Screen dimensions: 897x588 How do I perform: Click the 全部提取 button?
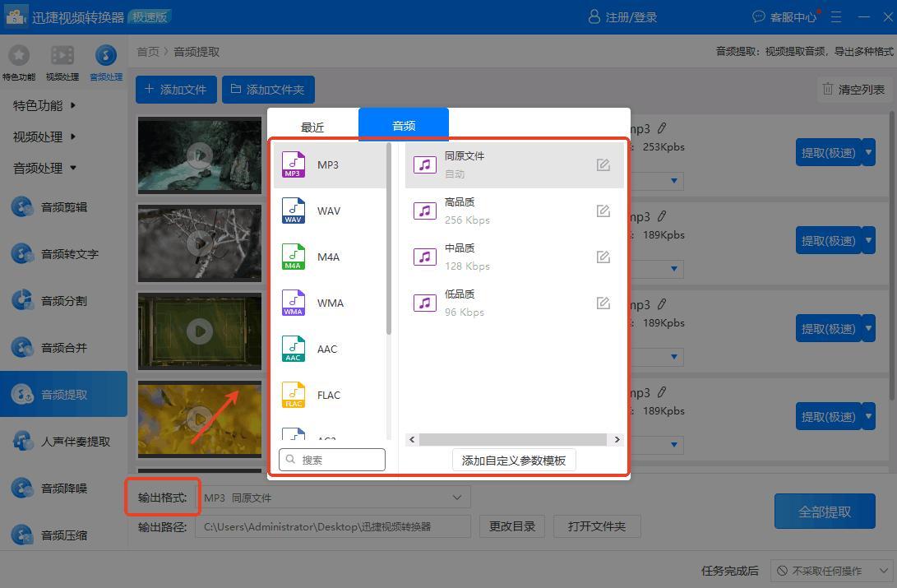pyautogui.click(x=825, y=512)
